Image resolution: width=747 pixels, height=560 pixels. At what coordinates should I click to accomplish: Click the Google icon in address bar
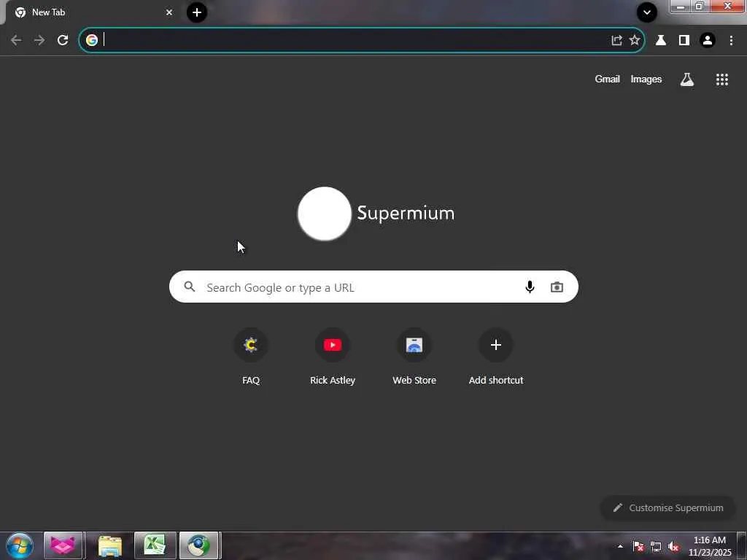coord(92,40)
